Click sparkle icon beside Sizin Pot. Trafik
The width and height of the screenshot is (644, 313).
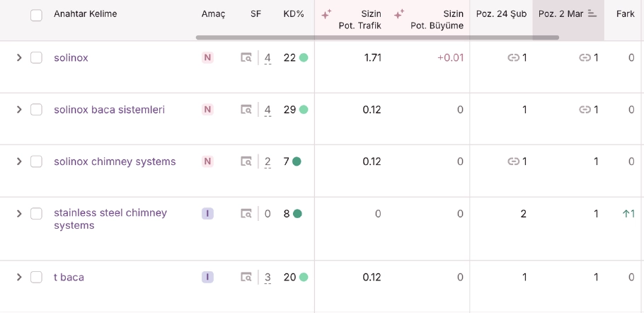tap(326, 14)
